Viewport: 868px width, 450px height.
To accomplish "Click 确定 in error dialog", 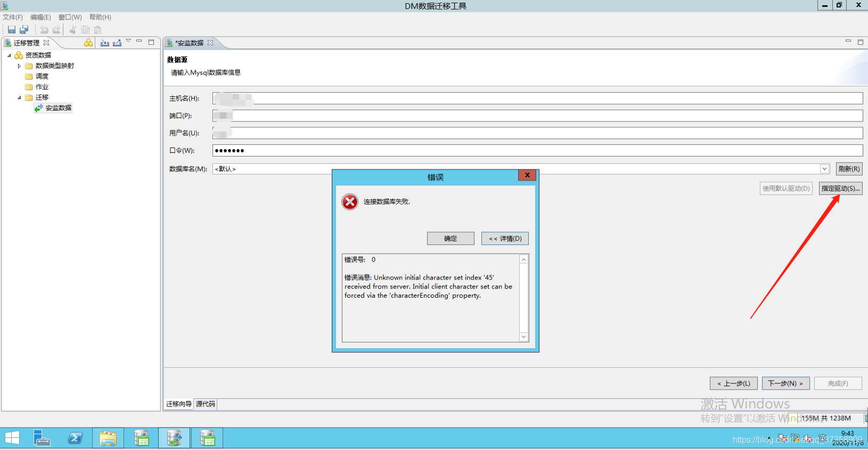I will coord(451,239).
